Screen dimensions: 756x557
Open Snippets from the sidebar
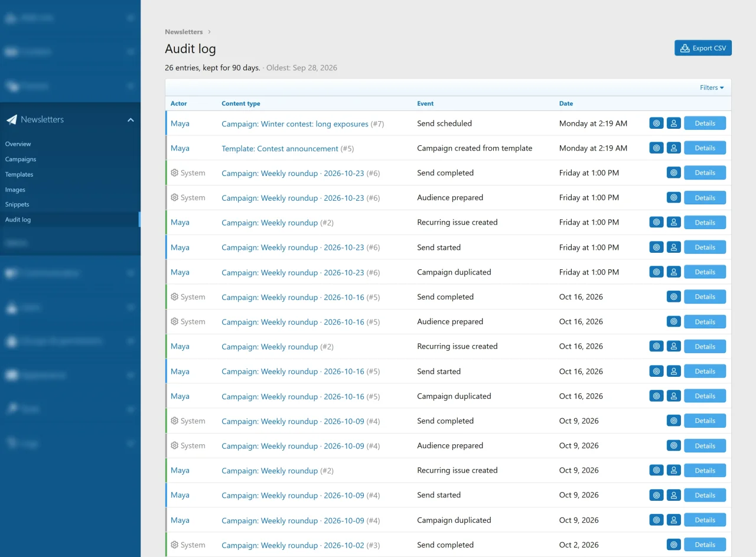click(17, 204)
